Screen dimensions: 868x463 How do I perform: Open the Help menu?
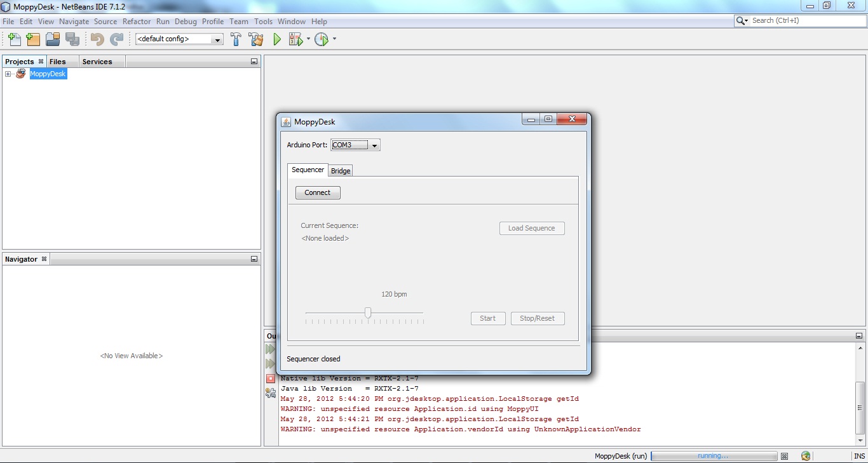[319, 22]
